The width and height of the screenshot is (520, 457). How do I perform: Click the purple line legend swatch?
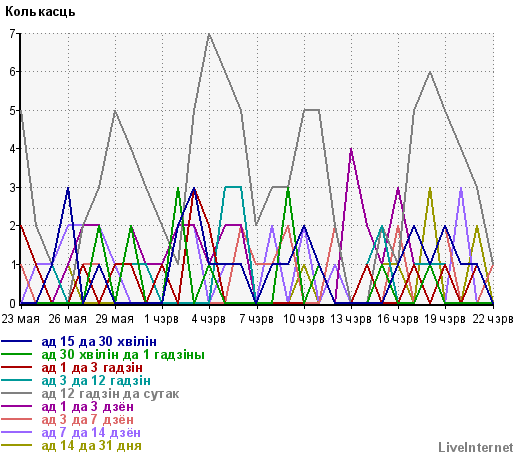[17, 406]
